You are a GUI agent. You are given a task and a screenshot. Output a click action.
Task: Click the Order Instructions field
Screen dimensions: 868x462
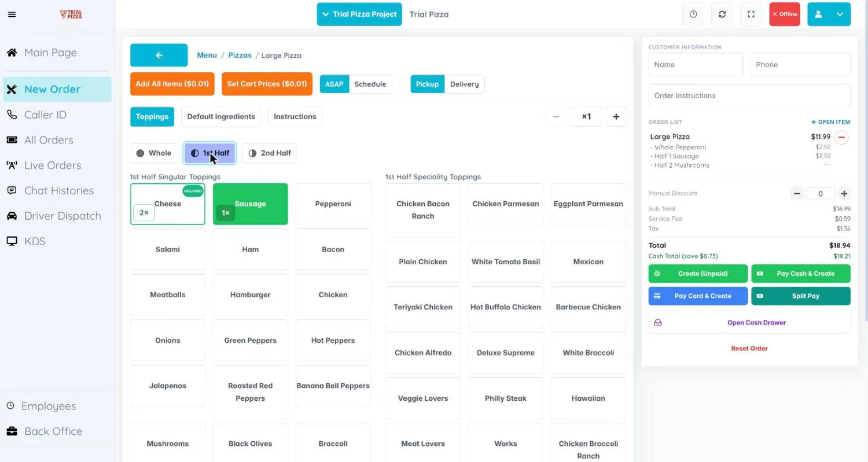749,95
